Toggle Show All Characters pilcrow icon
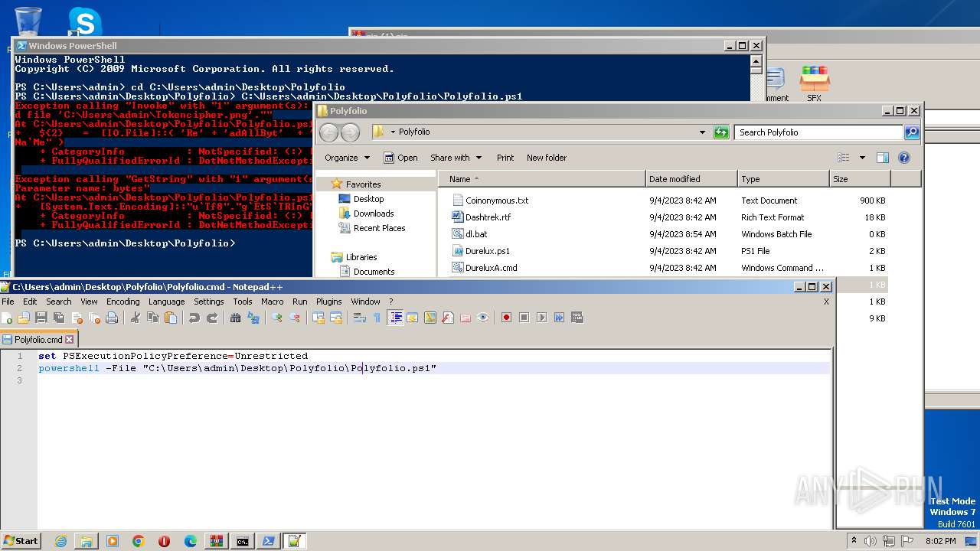980x551 pixels. (377, 318)
